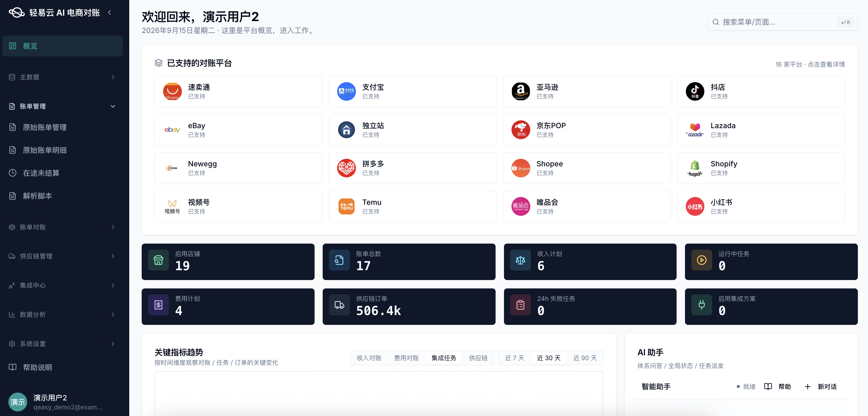Click the 小红书 logo
Viewport: 868px width, 416px height.
pos(695,206)
